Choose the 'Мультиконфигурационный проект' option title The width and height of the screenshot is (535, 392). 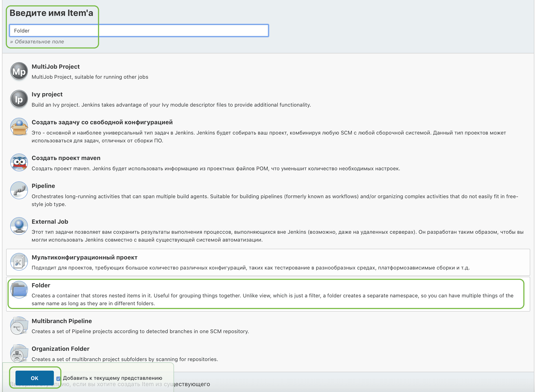(84, 257)
